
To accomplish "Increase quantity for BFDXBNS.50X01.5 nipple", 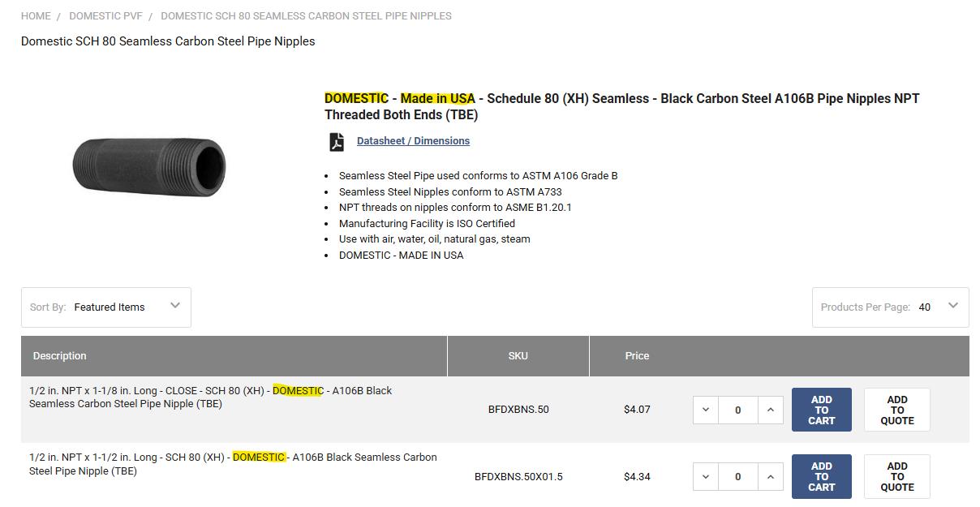I will (x=770, y=477).
